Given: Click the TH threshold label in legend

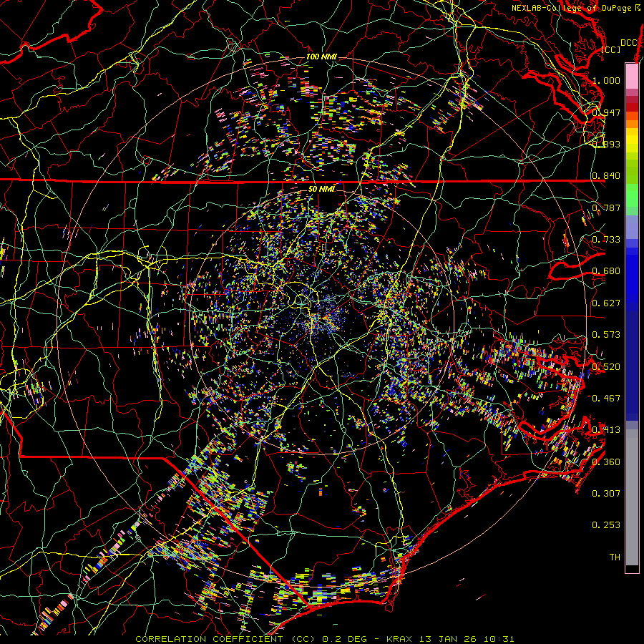Looking at the screenshot, I should [615, 557].
